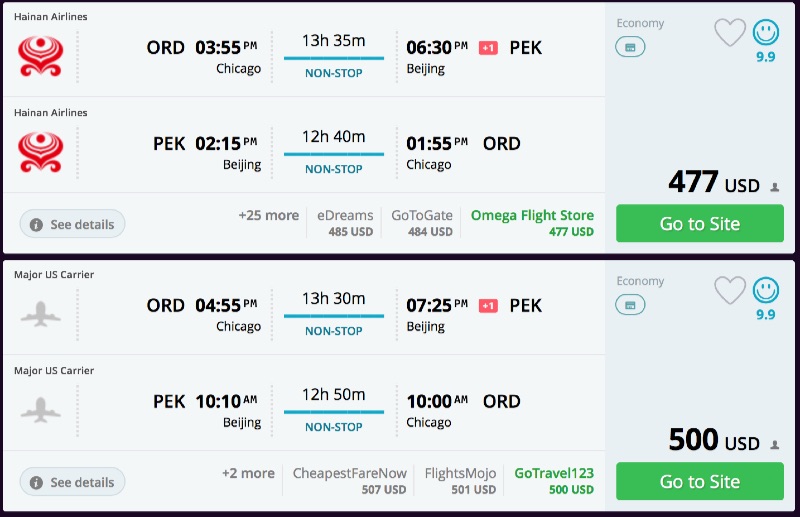Favorite the 500 USD flight with the heart
800x517 pixels.
(x=730, y=291)
